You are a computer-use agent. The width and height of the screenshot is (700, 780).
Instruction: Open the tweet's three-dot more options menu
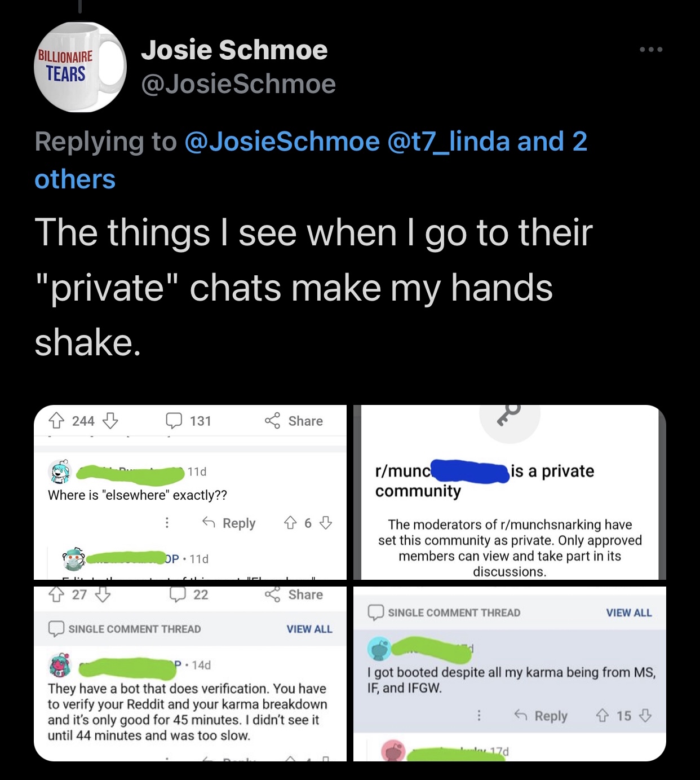(651, 50)
